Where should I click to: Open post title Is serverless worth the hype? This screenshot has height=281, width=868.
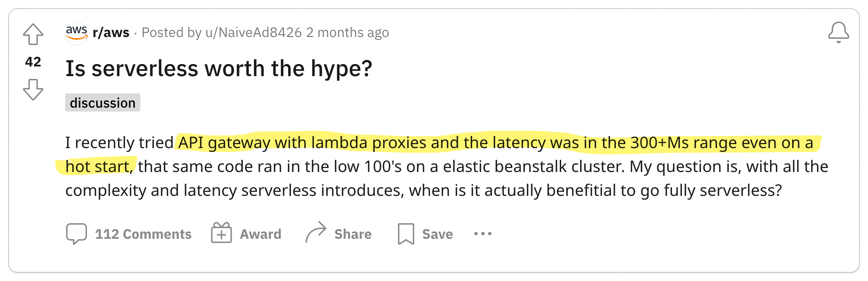219,69
